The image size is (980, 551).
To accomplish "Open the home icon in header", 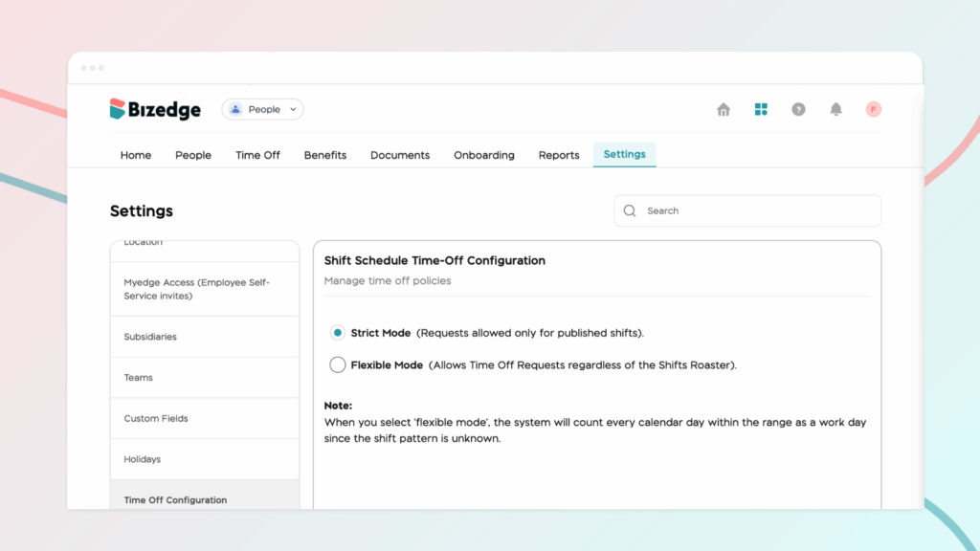I will [724, 110].
